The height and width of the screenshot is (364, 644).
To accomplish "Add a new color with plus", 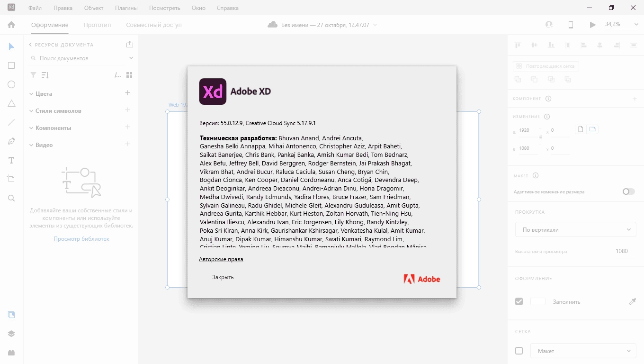I will click(x=127, y=93).
